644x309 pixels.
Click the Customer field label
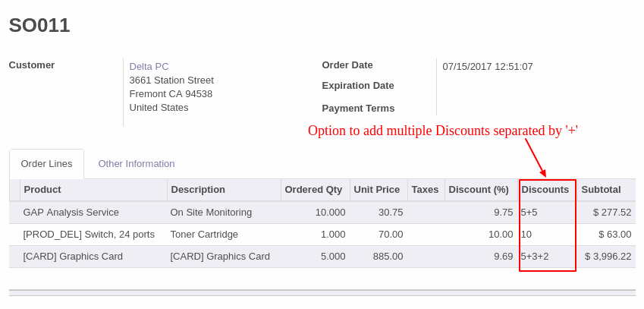click(x=32, y=65)
